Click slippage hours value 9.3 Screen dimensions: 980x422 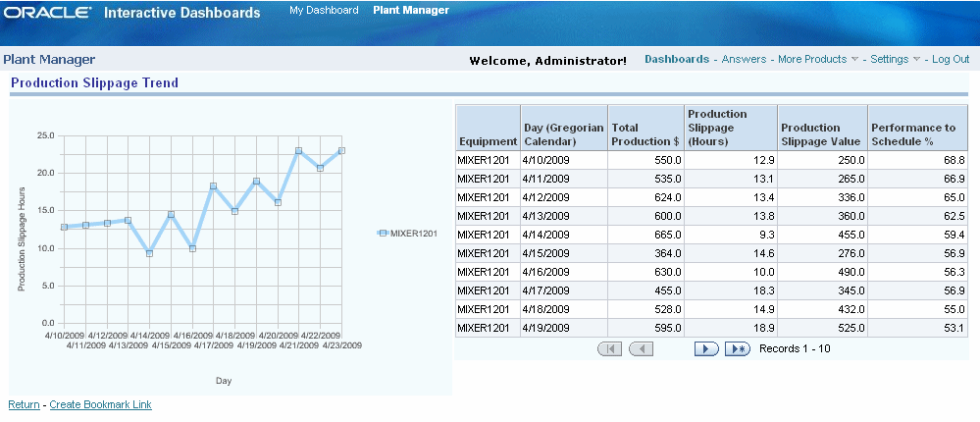(731, 236)
